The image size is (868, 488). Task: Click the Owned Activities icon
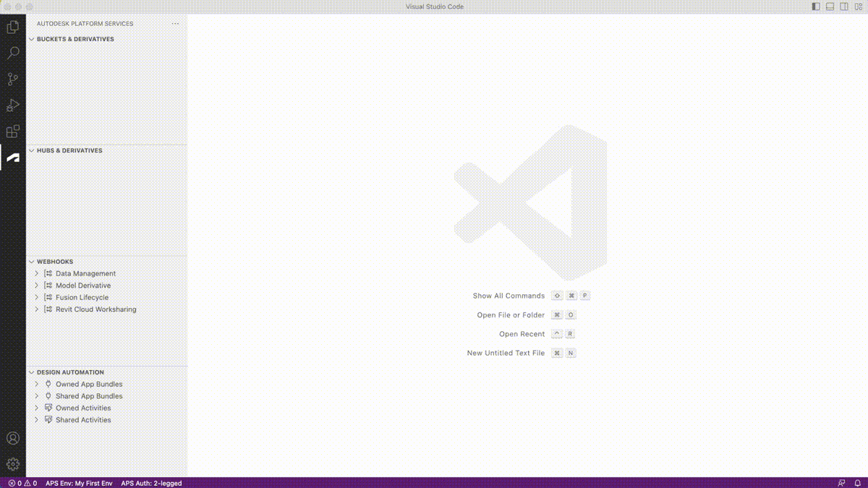point(48,408)
